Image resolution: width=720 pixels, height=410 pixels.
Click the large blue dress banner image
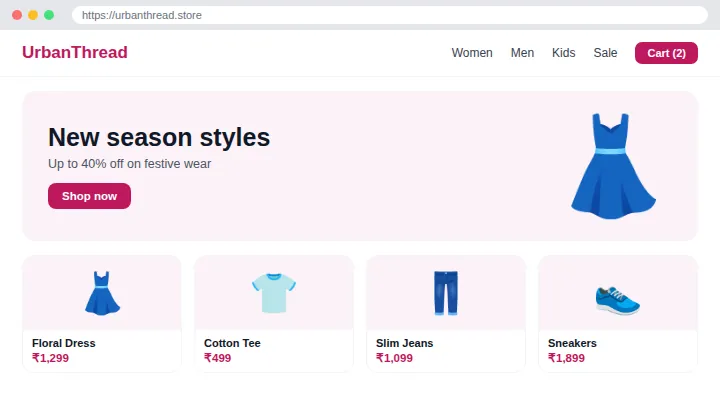[x=613, y=166]
